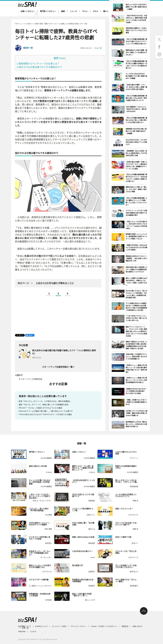Click the # スタートアップ企業苦労話 tag

tap(31, 379)
